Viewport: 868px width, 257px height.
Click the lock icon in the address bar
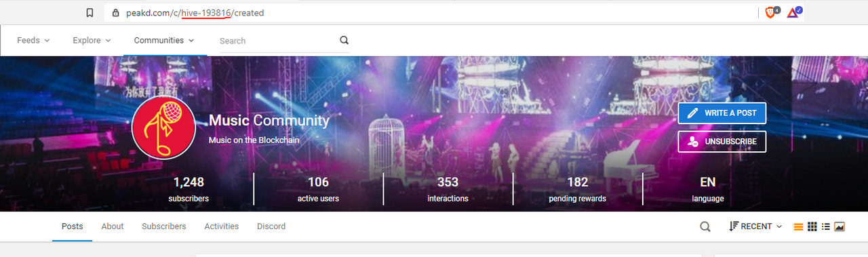tap(115, 12)
